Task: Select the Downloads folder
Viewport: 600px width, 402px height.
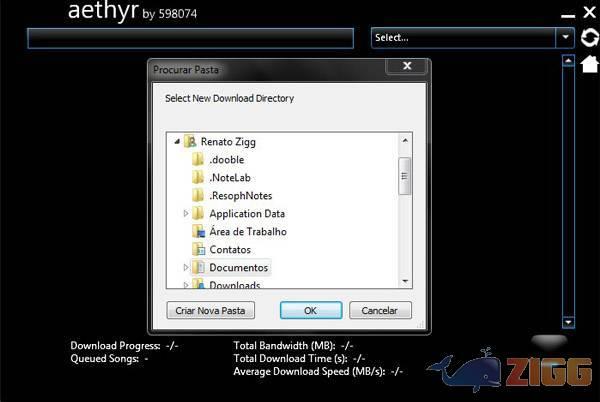Action: 234,285
